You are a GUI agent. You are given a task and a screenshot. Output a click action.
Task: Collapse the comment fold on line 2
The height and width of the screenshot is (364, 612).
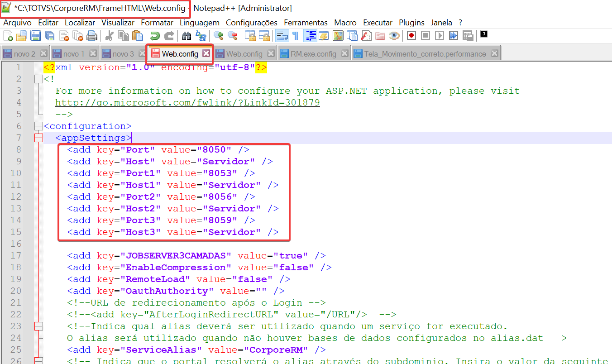(38, 79)
